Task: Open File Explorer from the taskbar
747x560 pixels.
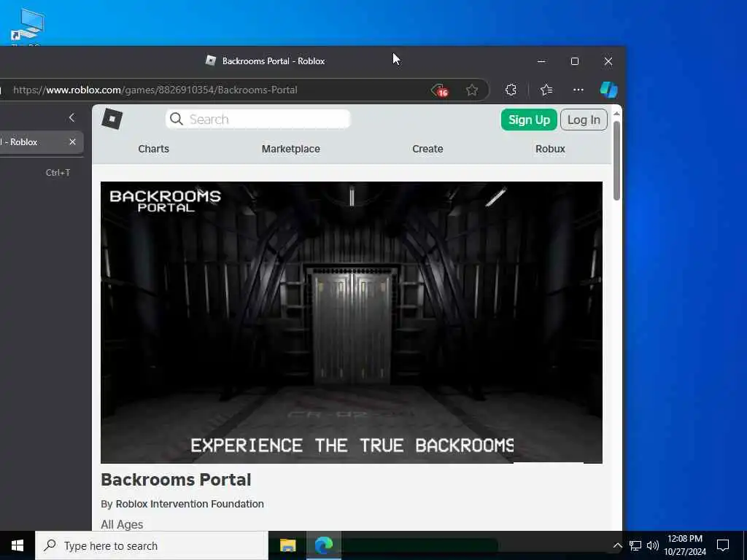Action: [287, 545]
